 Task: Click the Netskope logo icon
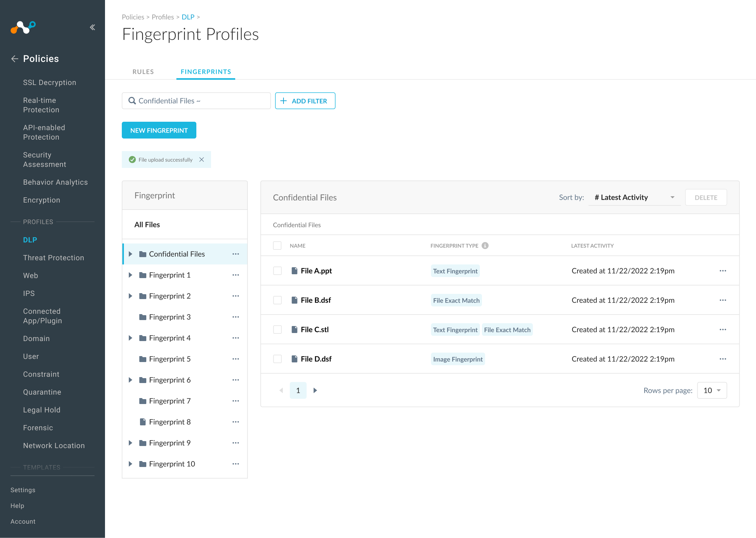coord(23,27)
